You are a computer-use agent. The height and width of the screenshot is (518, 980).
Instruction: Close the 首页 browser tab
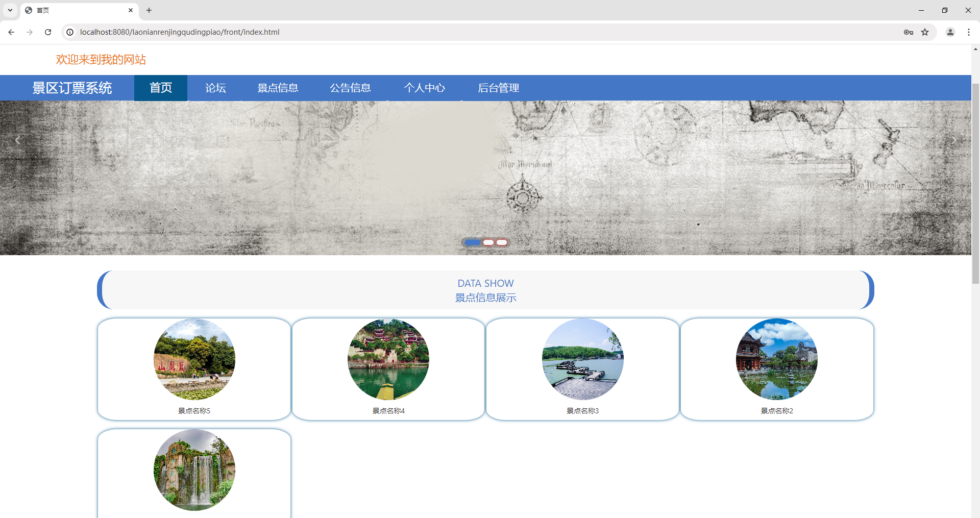tap(131, 10)
